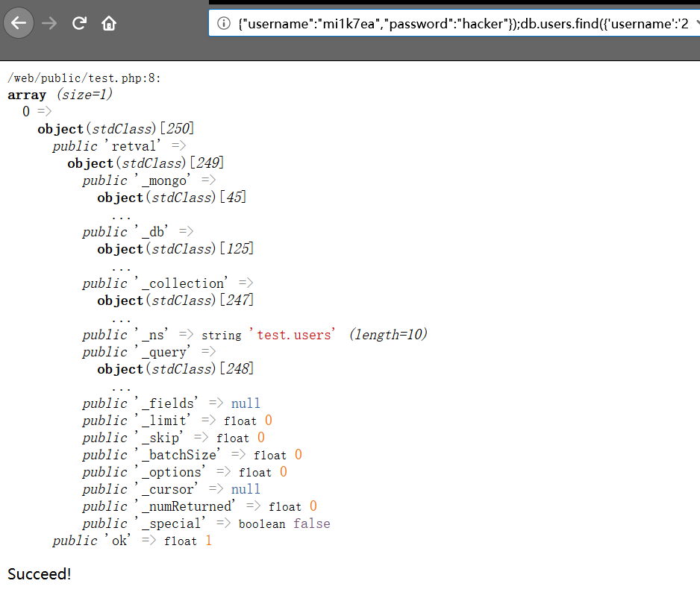Expand the ellipsis under the '_db' object
The width and height of the screenshot is (700, 604).
[121, 266]
